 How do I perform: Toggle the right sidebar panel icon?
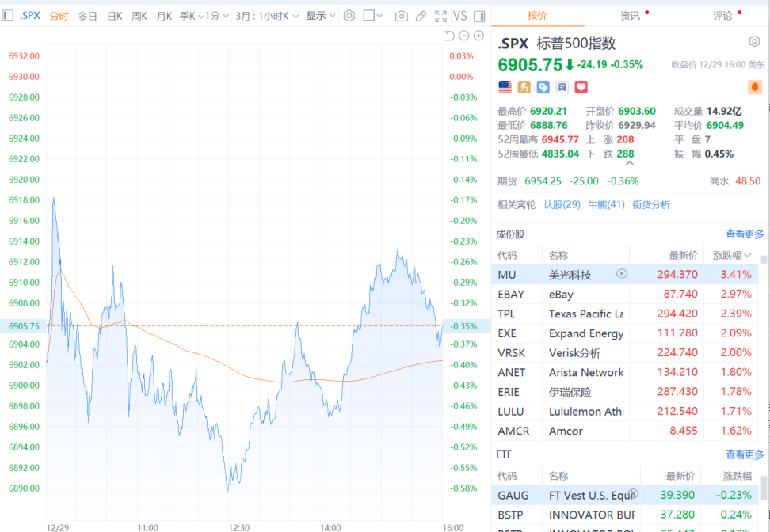pos(478,16)
